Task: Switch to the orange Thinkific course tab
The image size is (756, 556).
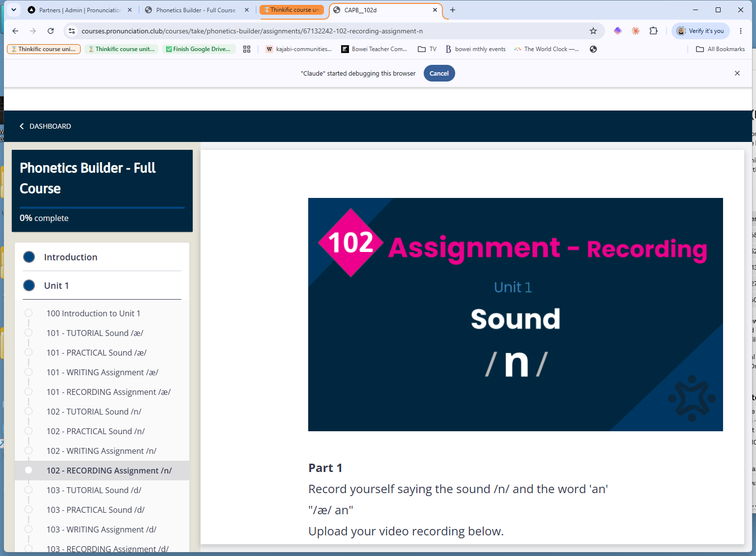Action: pyautogui.click(x=292, y=10)
